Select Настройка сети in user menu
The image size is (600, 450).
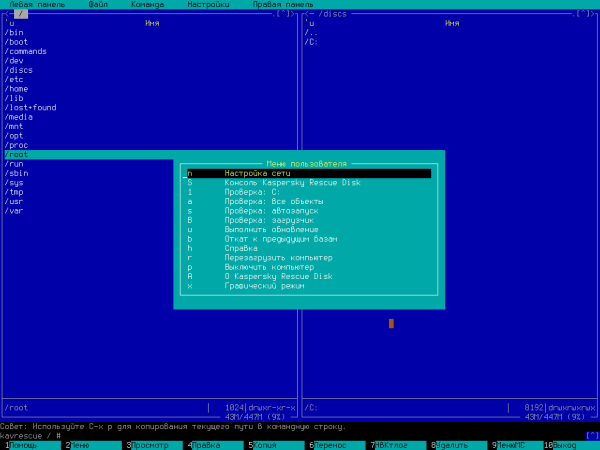251,173
